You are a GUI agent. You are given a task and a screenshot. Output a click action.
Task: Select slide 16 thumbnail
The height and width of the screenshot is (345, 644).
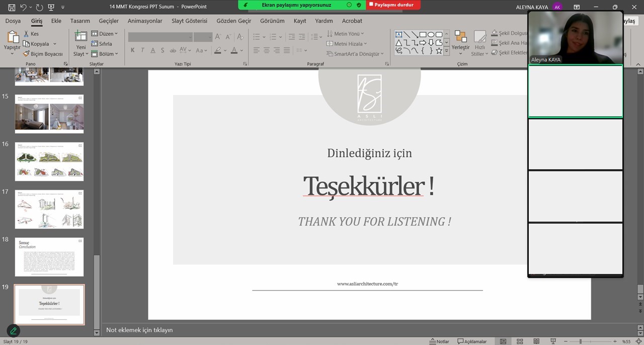click(49, 162)
